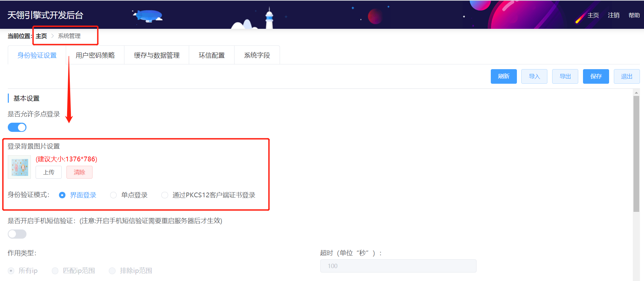This screenshot has width=644, height=281.
Task: Open the 系统字段 tab
Action: pos(257,55)
